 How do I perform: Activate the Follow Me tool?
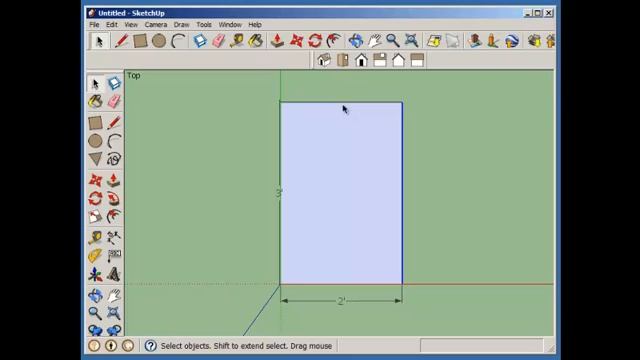[x=114, y=198]
